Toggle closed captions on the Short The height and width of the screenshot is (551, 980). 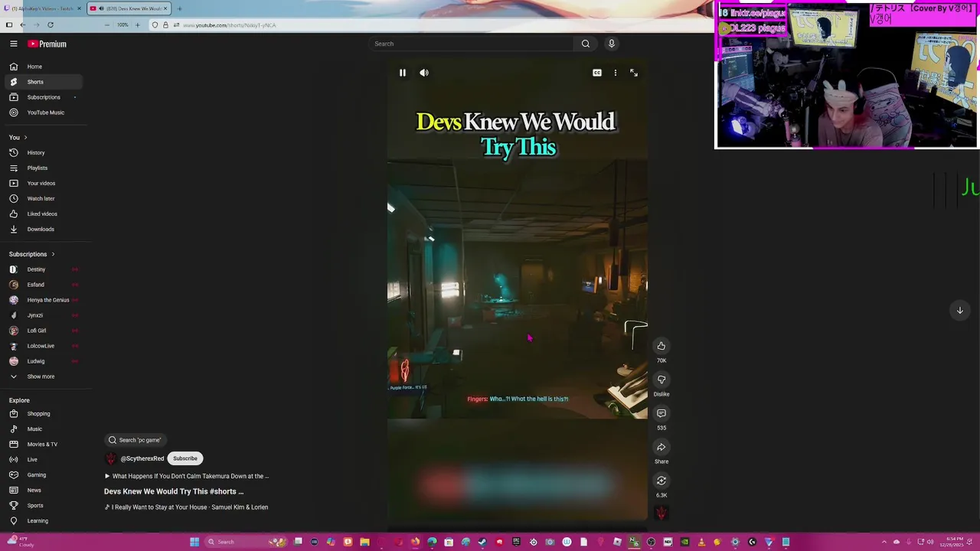597,73
